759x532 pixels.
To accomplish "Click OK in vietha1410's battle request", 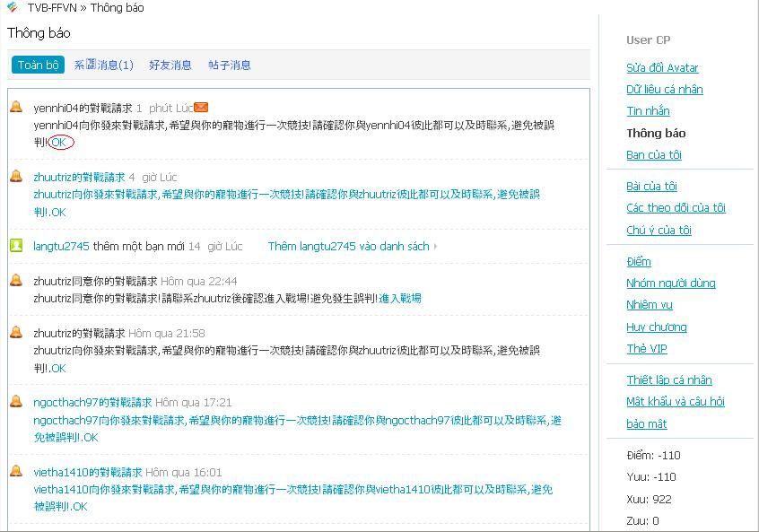I will click(x=80, y=507).
